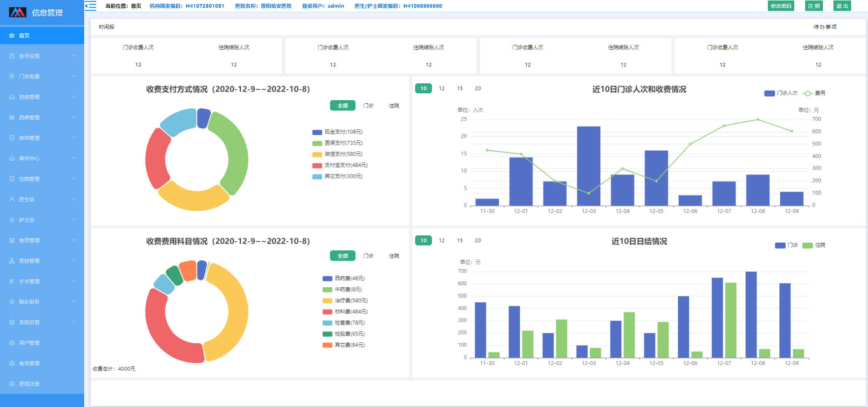
Task: Open the 待办事项 link
Action: coord(825,27)
